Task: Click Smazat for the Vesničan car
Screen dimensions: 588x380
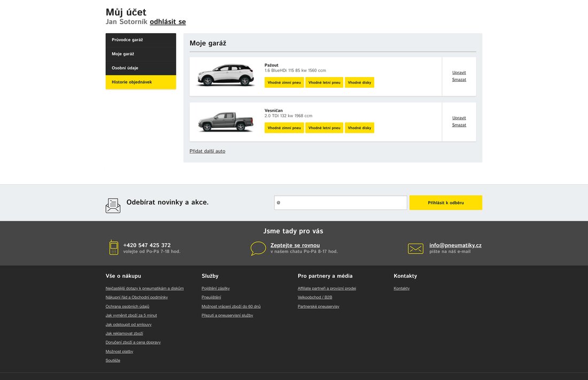Action: (459, 125)
